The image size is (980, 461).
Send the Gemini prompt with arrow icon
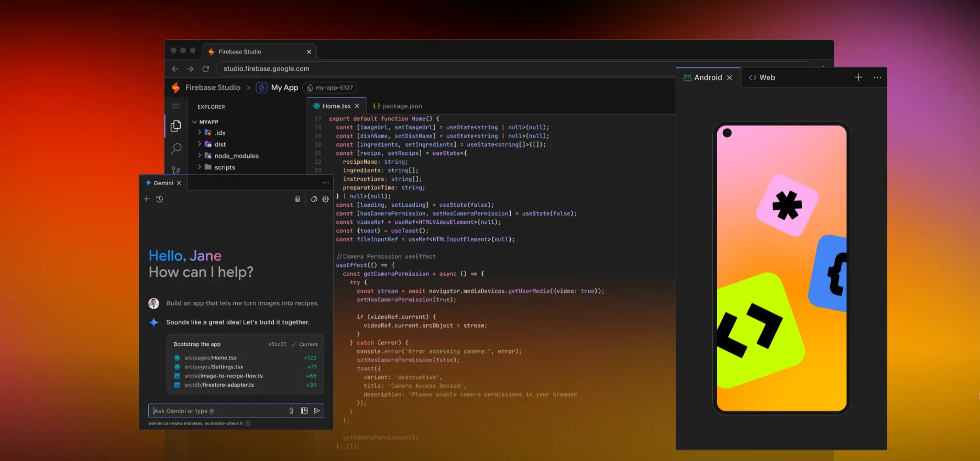(x=317, y=411)
